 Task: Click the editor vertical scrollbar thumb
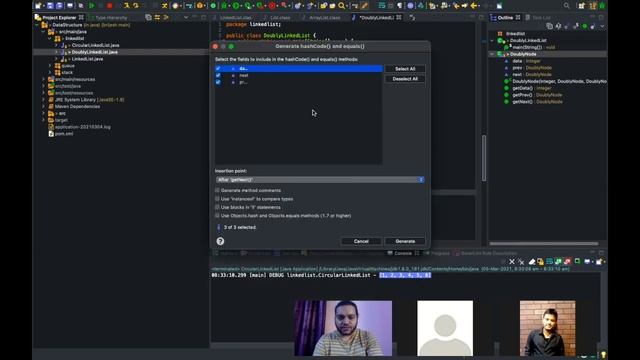coord(484,158)
